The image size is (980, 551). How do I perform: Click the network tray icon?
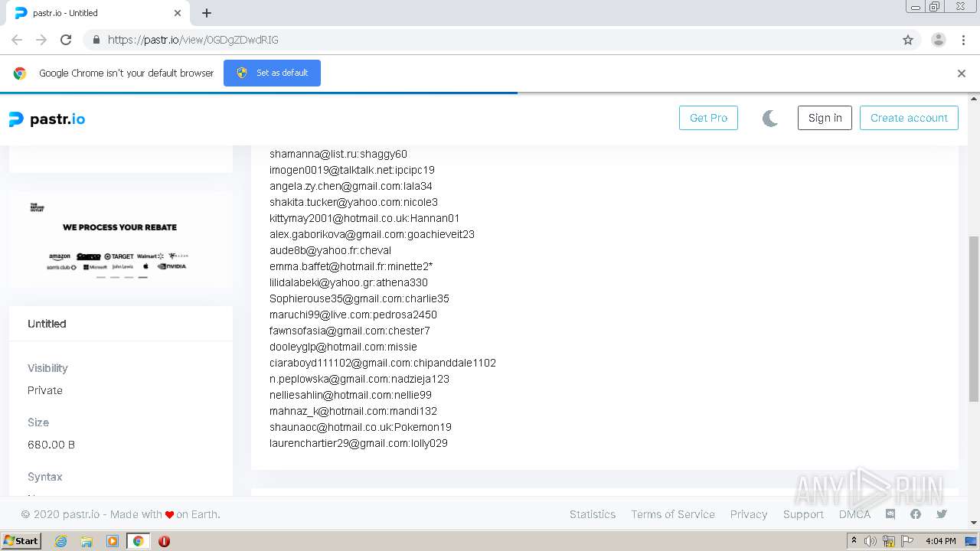click(x=889, y=541)
